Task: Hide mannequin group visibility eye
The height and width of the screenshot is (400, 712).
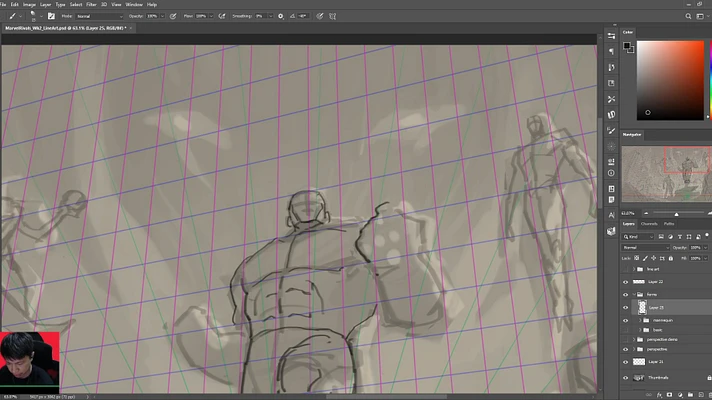Action: [x=625, y=321]
